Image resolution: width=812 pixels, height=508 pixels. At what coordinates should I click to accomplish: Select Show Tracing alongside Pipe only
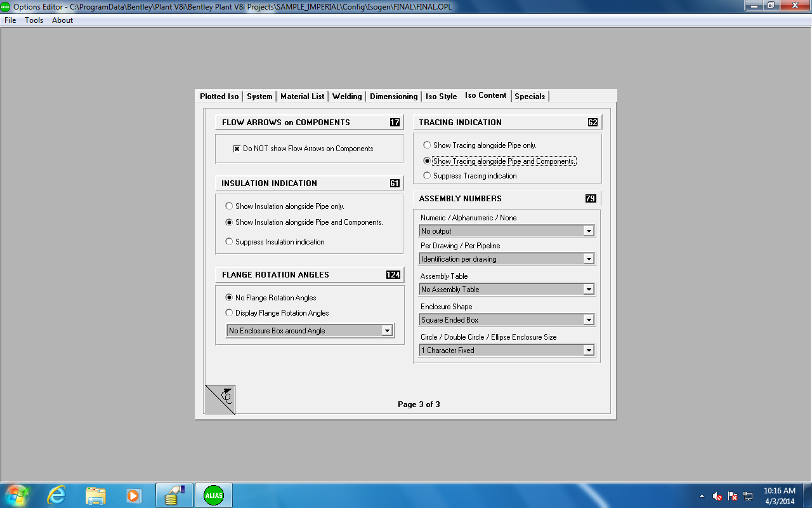coord(427,145)
